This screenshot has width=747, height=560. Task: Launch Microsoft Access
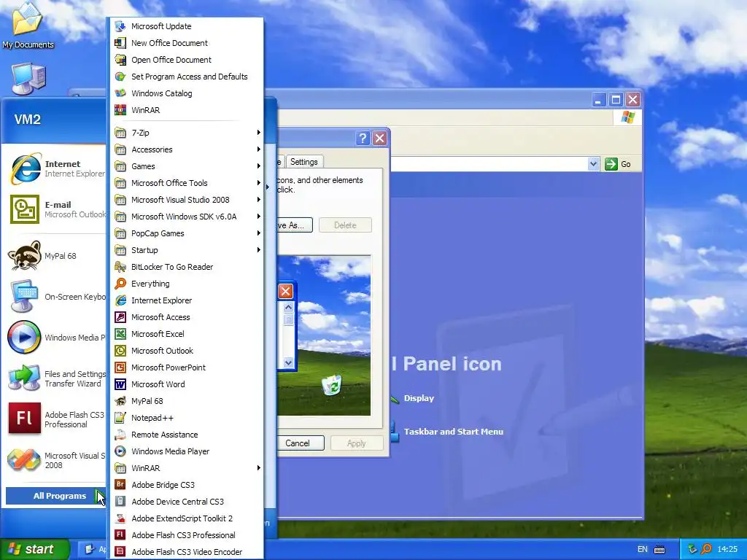tap(187, 317)
